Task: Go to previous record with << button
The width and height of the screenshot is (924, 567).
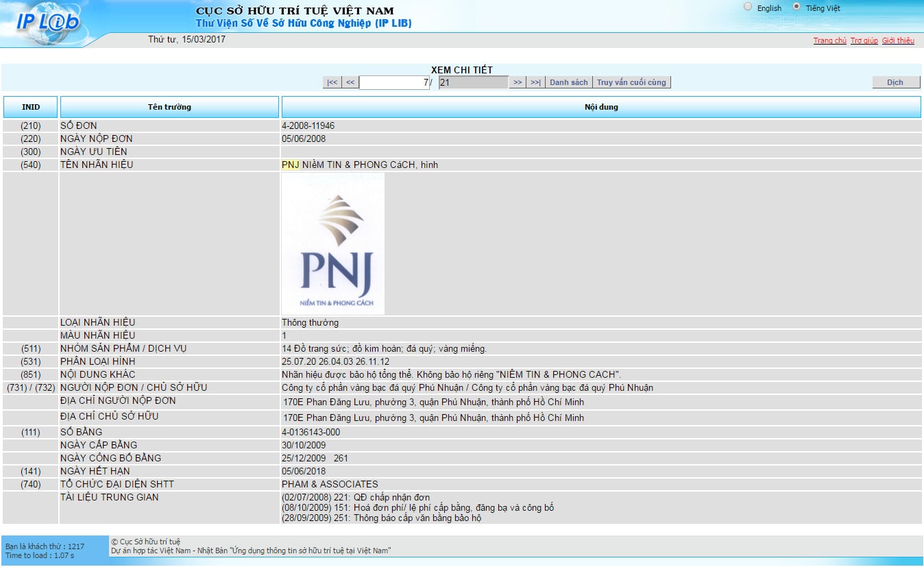Action: (350, 82)
